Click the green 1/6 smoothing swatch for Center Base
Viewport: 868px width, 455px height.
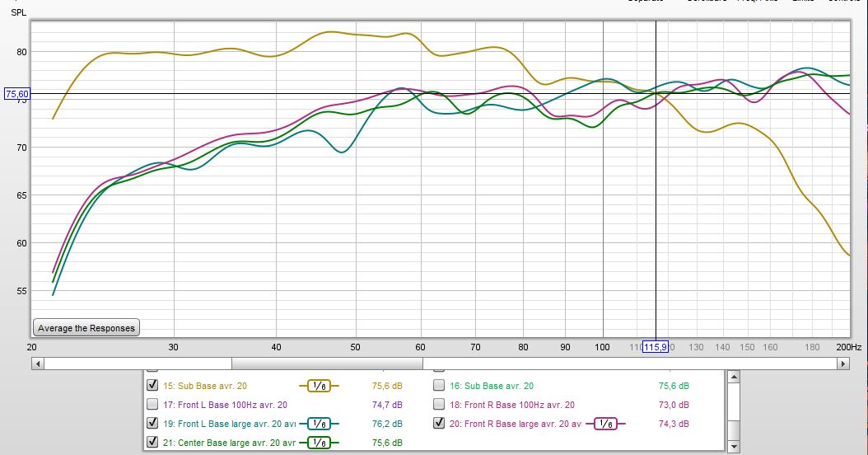coord(320,443)
